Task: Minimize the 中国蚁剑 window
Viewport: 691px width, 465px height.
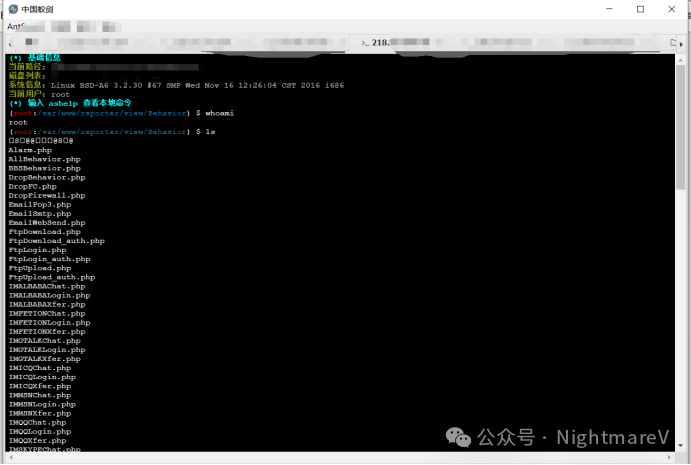Action: [x=609, y=8]
